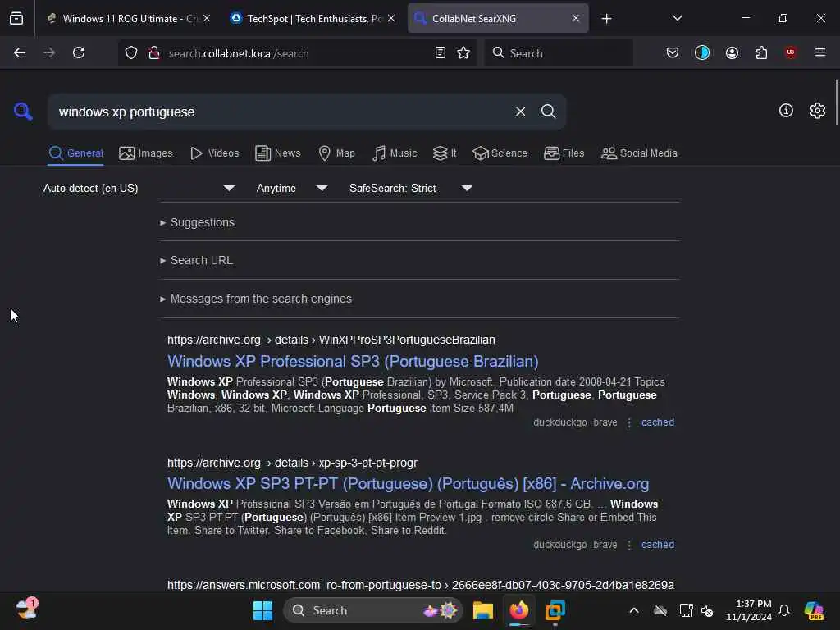Open the language Auto-detect dropdown
This screenshot has height=630, width=840.
click(x=139, y=188)
